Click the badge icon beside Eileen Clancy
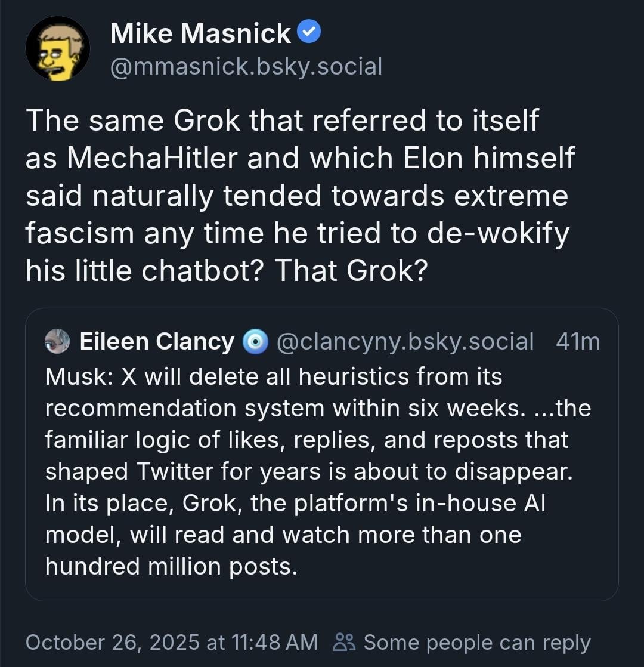This screenshot has width=644, height=667. 255,341
